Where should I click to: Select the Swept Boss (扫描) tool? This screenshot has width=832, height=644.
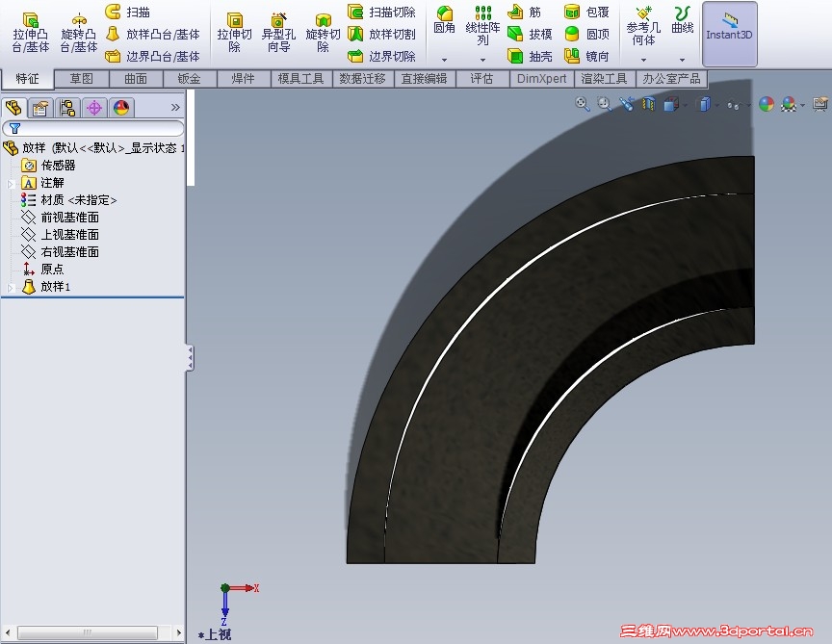pos(127,12)
